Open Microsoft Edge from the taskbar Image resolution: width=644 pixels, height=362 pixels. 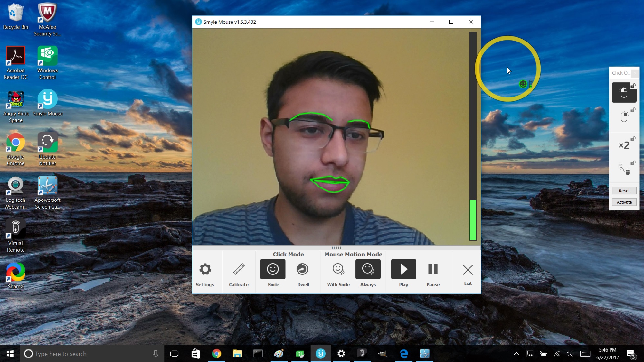(404, 354)
